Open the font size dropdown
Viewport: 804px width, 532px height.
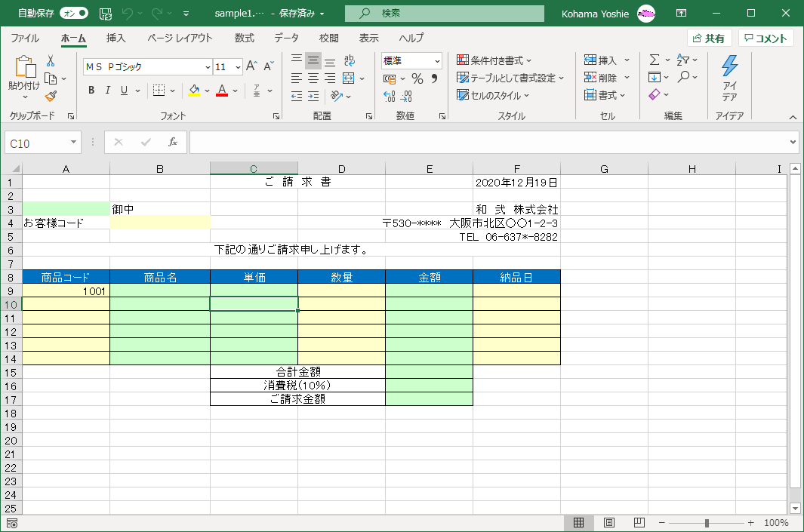pyautogui.click(x=238, y=67)
